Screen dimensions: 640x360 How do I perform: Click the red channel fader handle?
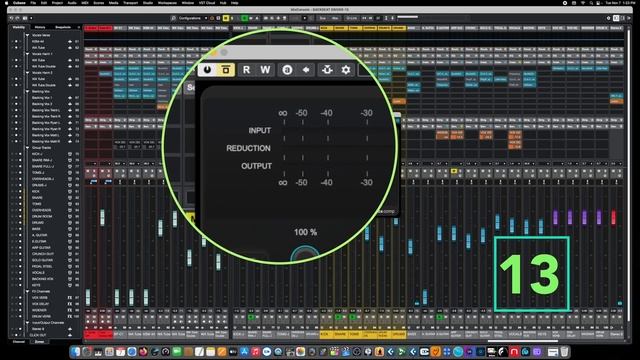(613, 217)
